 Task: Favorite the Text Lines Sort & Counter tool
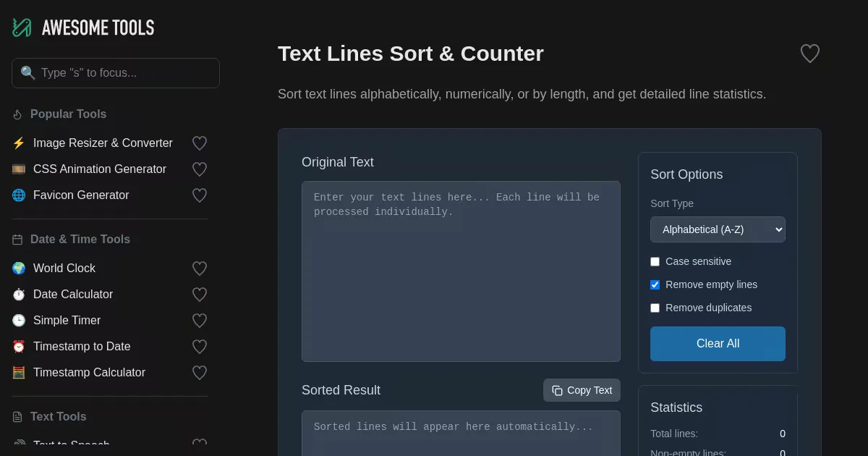tap(809, 54)
